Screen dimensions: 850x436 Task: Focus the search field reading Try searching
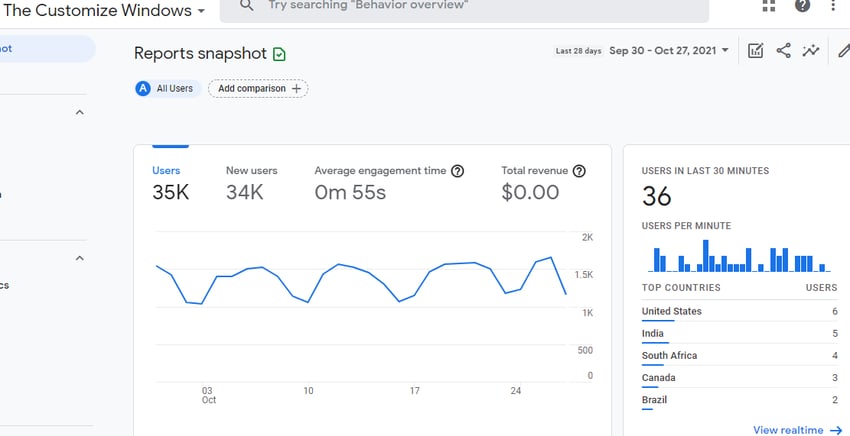[x=464, y=8]
